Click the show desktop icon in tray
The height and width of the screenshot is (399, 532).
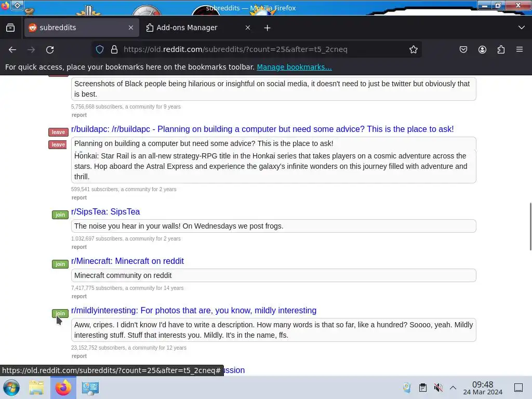pos(518,388)
